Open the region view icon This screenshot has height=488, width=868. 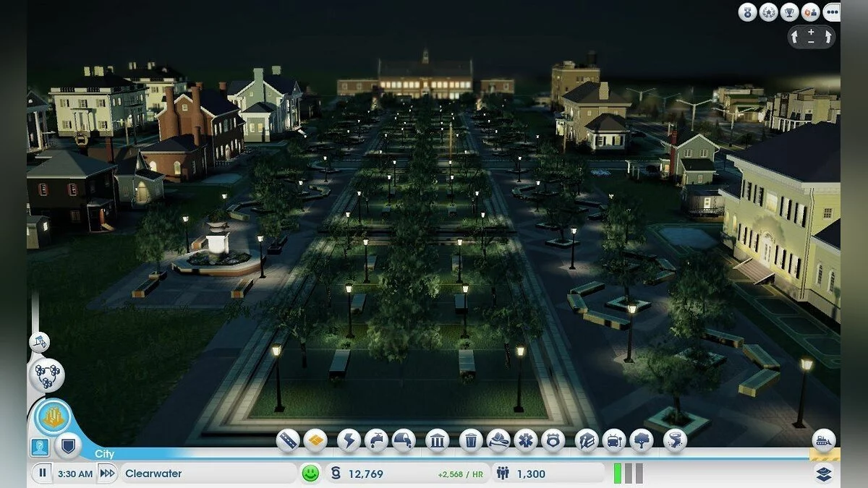46,375
